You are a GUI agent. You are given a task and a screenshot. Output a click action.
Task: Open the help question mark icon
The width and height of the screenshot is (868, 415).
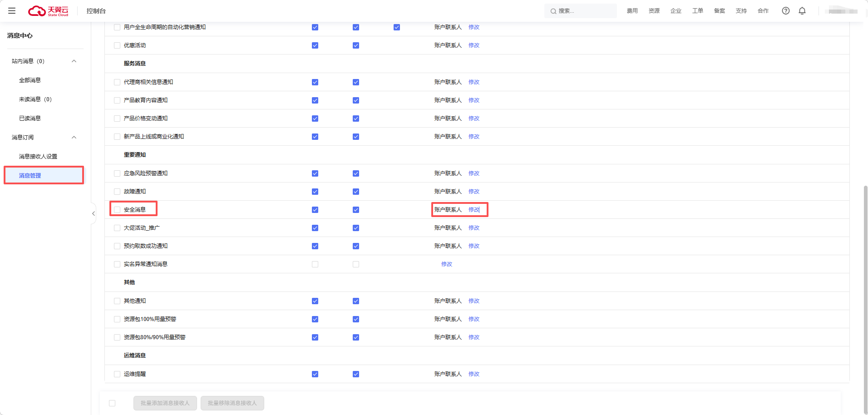(x=785, y=11)
